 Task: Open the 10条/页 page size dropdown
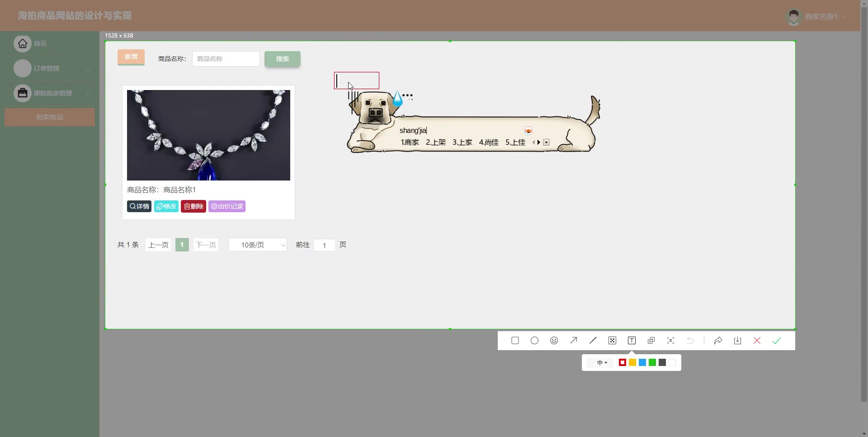point(258,245)
